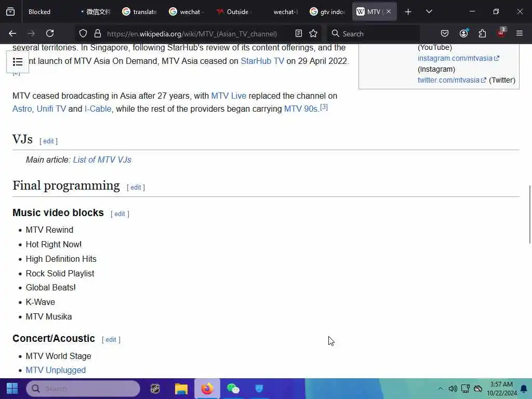Screen dimensions: 532x399
Task: Reload the current page
Action: point(50,34)
